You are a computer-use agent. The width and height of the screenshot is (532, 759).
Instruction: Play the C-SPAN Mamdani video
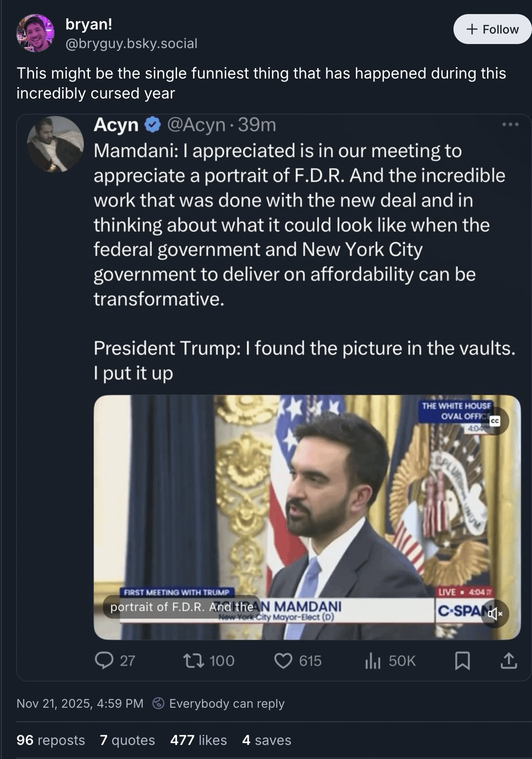pos(307,517)
